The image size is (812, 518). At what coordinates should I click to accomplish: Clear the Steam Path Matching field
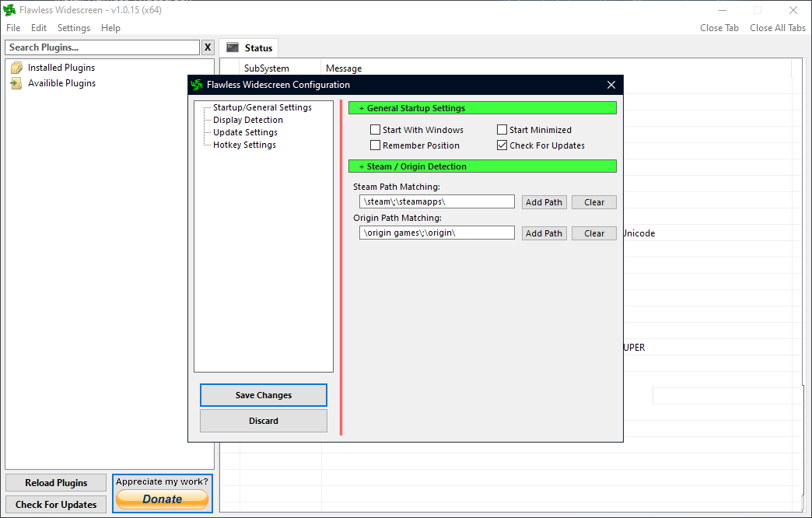[x=594, y=202]
